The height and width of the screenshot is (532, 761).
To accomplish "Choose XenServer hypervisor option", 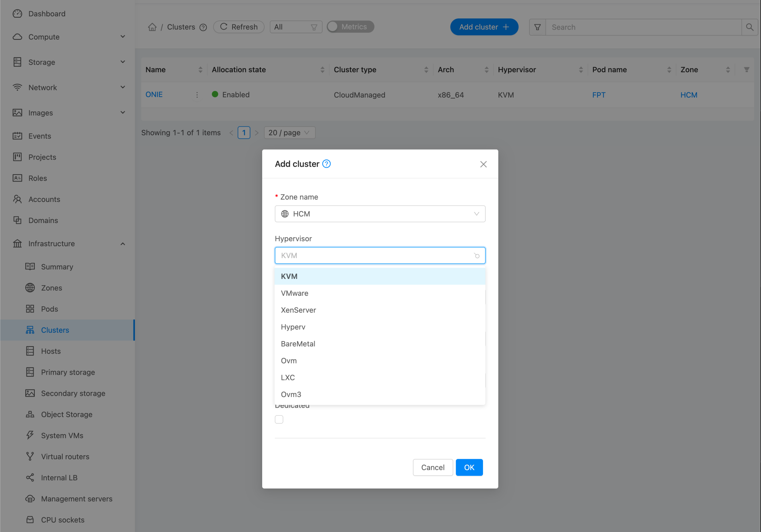I will tap(298, 310).
